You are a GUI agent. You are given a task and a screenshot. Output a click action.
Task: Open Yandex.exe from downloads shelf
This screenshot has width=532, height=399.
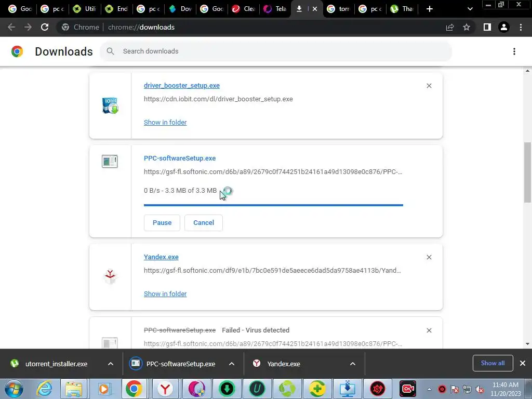tap(283, 364)
